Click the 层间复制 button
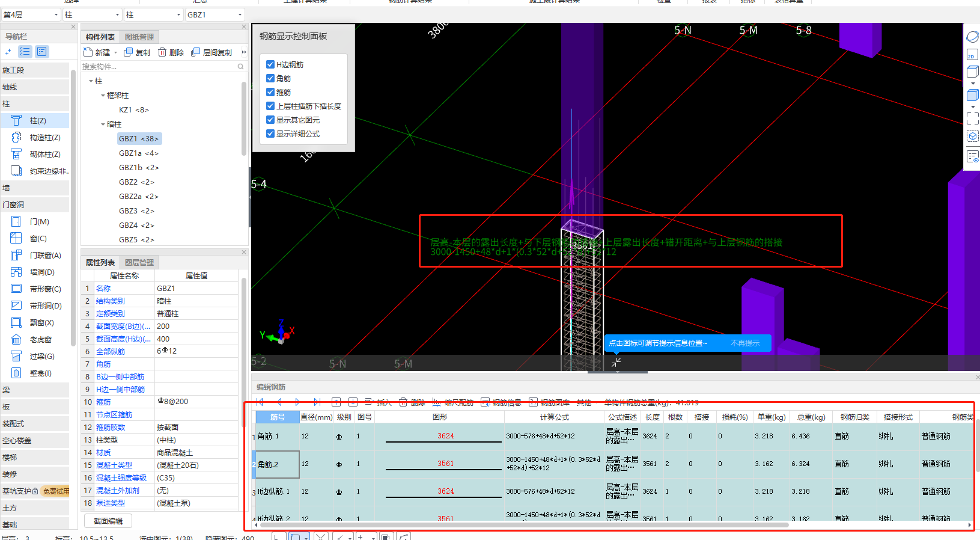The width and height of the screenshot is (980, 540). (212, 52)
